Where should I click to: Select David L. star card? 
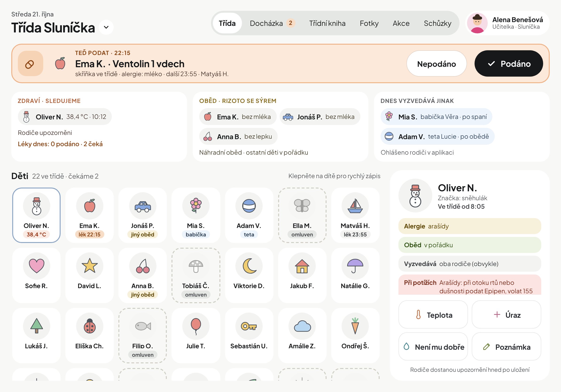click(90, 275)
